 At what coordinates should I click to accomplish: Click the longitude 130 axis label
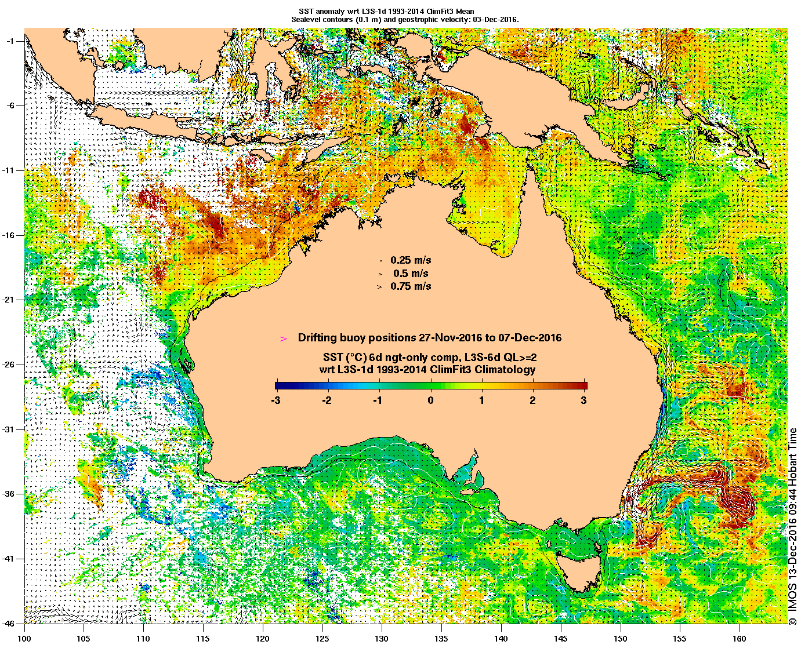click(x=382, y=639)
